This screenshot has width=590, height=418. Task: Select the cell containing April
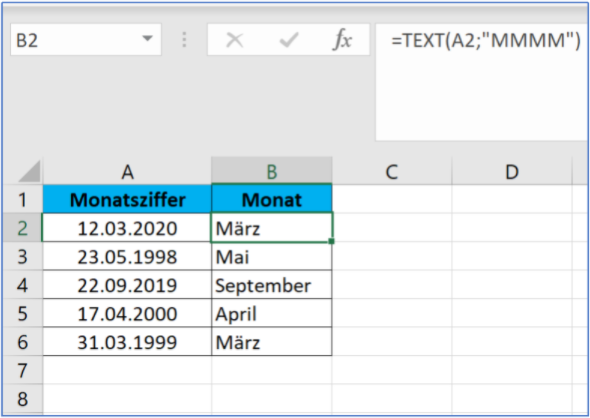coord(272,313)
